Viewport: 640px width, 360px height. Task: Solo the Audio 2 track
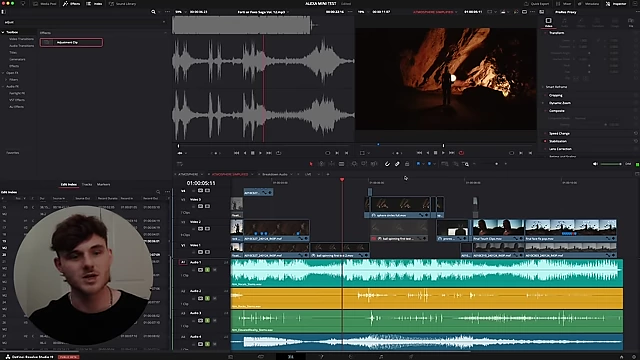[207, 298]
